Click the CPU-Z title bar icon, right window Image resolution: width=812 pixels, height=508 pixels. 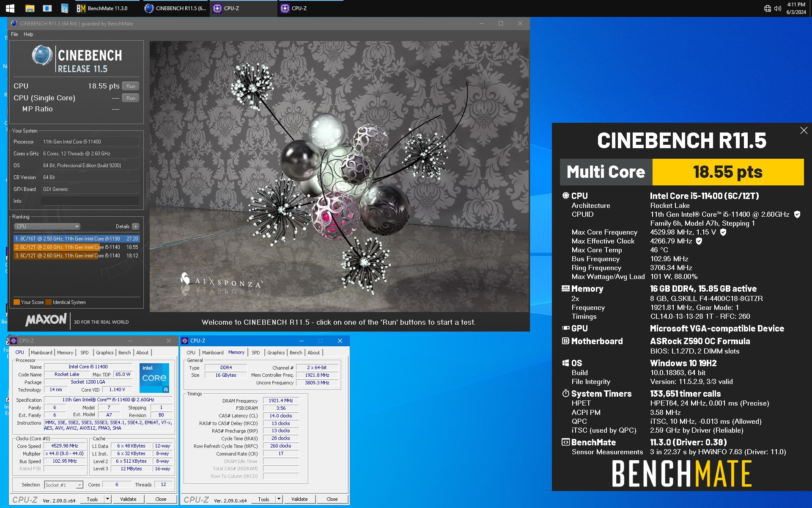click(x=185, y=341)
